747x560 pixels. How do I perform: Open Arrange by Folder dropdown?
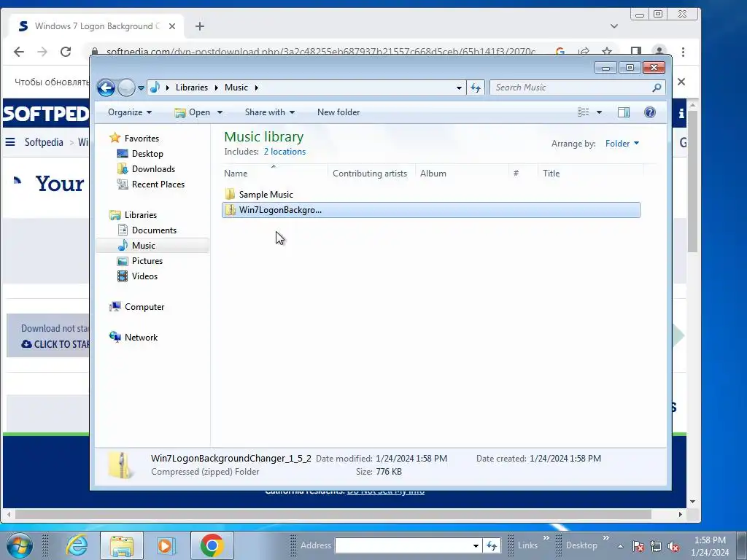click(x=622, y=144)
